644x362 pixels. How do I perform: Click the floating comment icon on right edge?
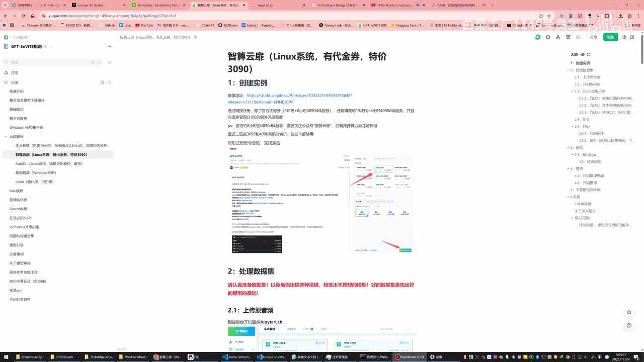click(629, 325)
